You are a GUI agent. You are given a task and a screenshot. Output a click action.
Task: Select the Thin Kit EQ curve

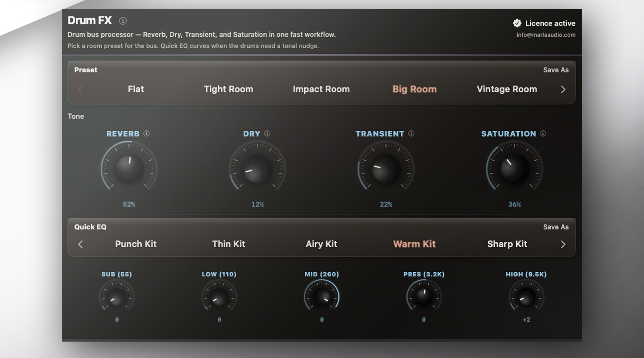229,244
